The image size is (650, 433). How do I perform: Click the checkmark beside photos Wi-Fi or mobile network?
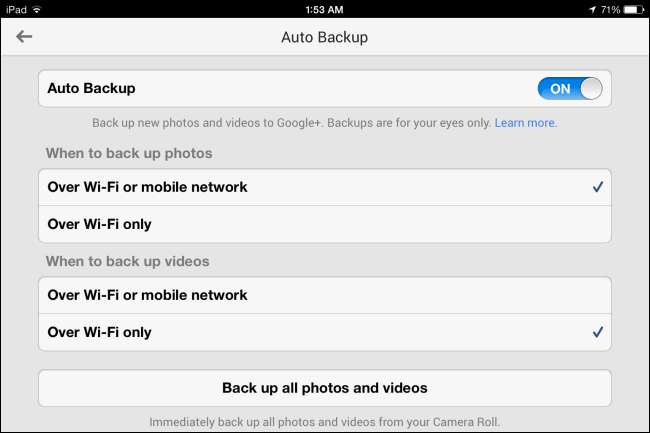point(598,187)
